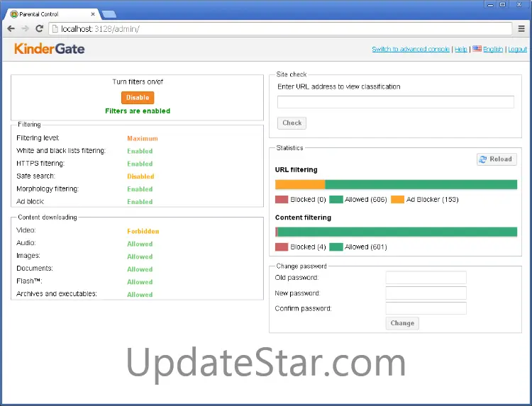Screen dimensions: 532x406
Task: Toggle HTTPS filtering Enabled status
Action: [x=140, y=164]
